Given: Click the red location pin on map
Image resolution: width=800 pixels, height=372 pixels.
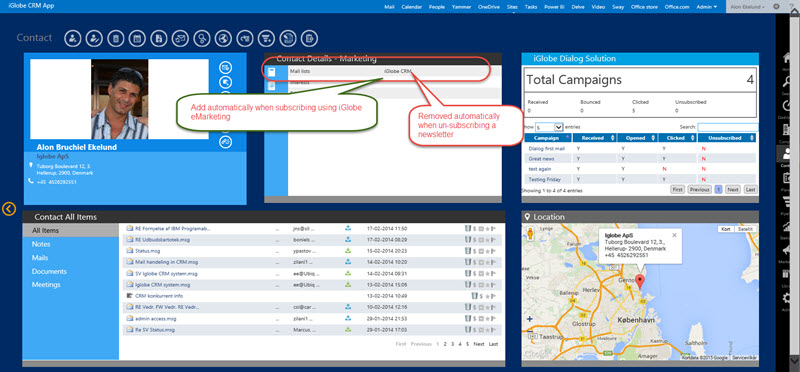Looking at the screenshot, I should [x=640, y=282].
